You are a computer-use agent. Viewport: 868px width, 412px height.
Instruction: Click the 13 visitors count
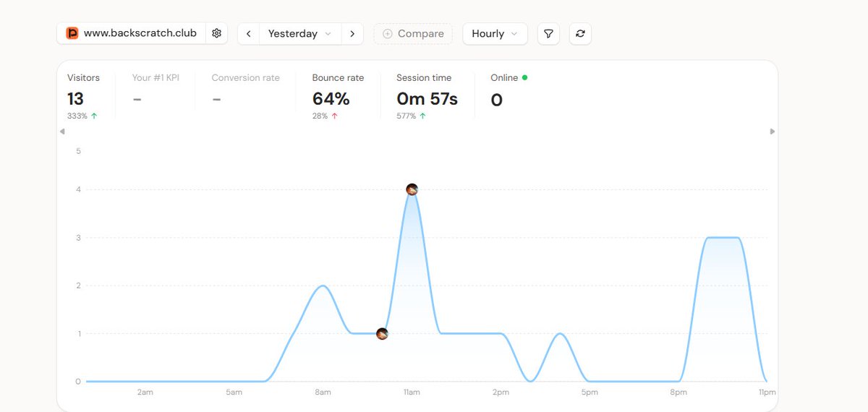75,99
